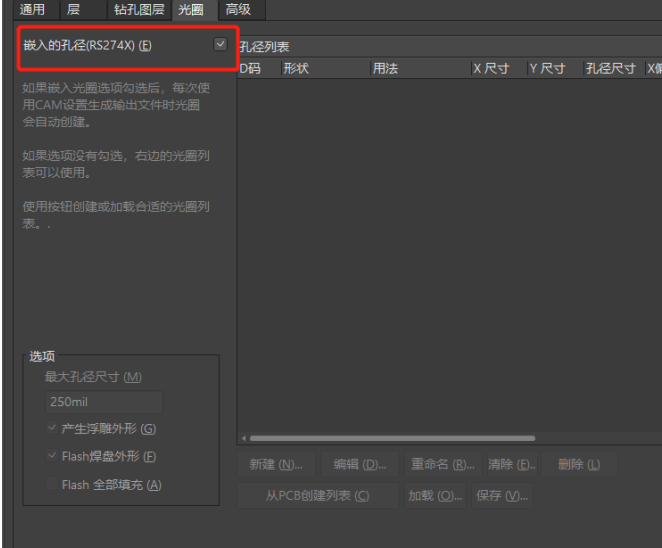Toggle the 嵌入的孔径(RS274X) checkbox
662x548 pixels.
point(220,44)
